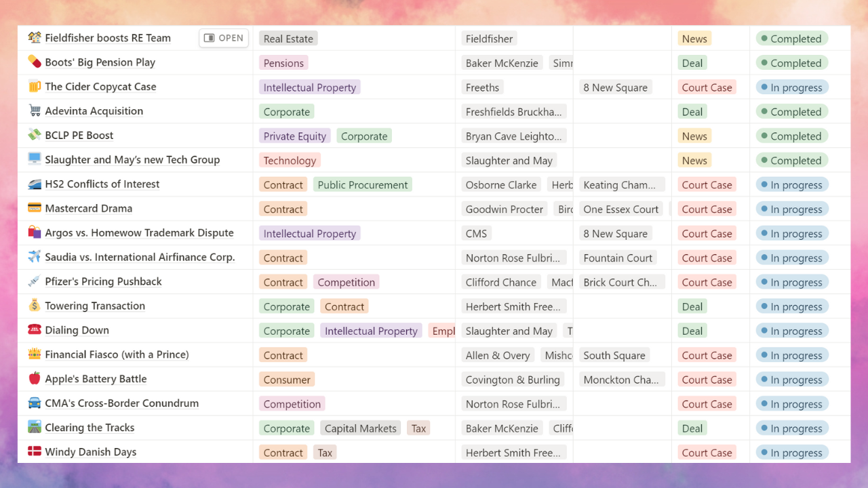Viewport: 868px width, 488px height.
Task: Click the Covington & Burling firm tag
Action: pyautogui.click(x=513, y=380)
